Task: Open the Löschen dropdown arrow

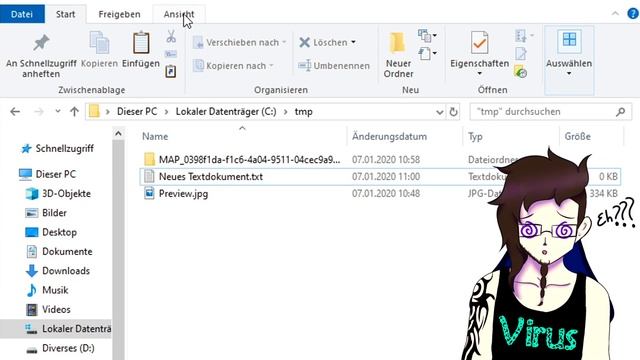Action: 353,42
